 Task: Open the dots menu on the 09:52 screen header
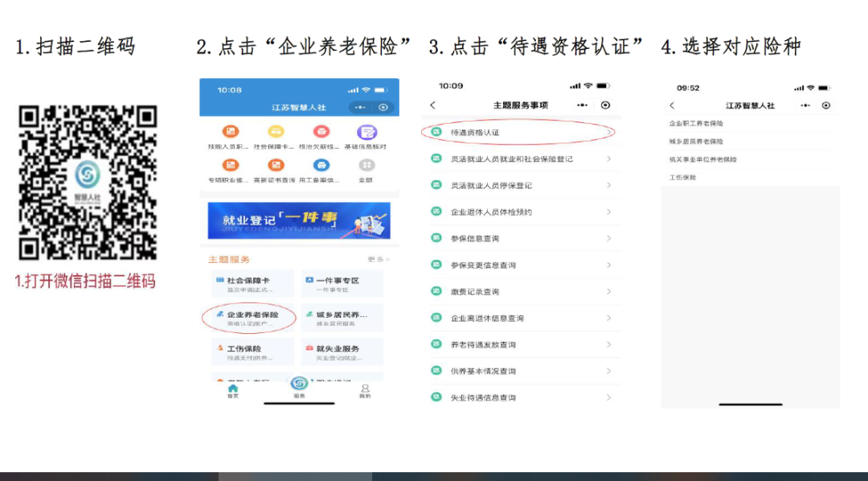click(805, 105)
